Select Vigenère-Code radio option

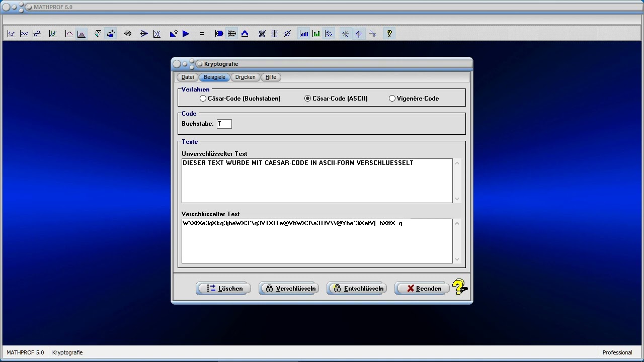(x=392, y=99)
